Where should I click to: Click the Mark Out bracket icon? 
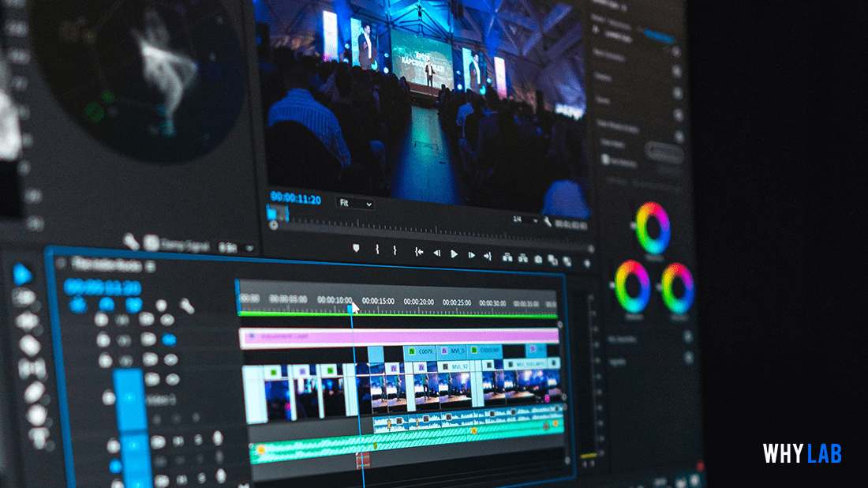pyautogui.click(x=395, y=251)
